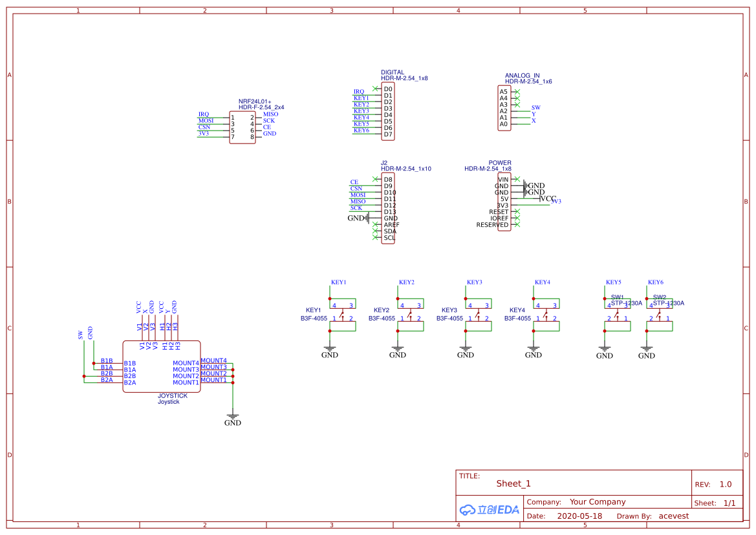Screen dimensions: 756x535
Task: Select the Joystick component body
Action: tap(162, 366)
